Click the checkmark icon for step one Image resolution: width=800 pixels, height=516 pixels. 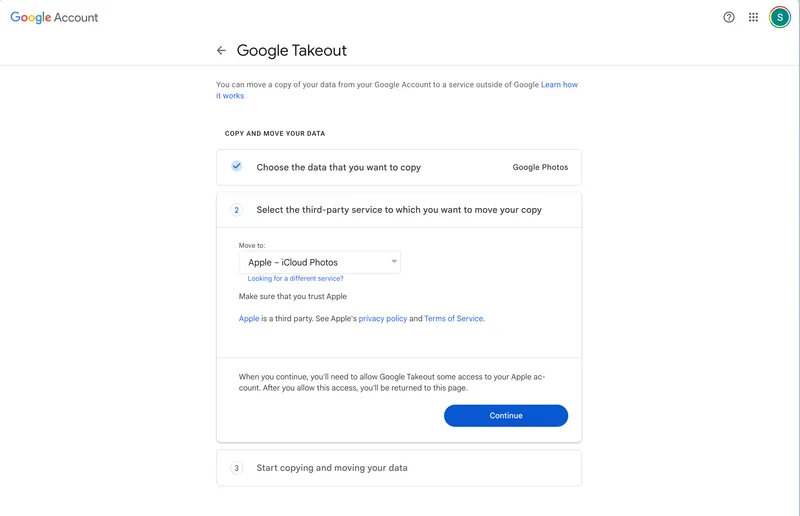(x=236, y=166)
